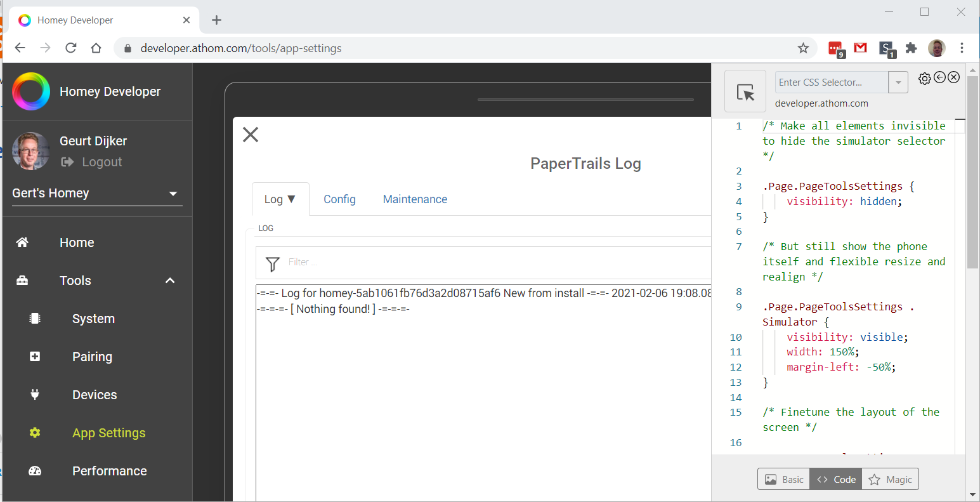Click the 'margin-left: -50%;' code line
This screenshot has width=980, height=502.
(841, 367)
